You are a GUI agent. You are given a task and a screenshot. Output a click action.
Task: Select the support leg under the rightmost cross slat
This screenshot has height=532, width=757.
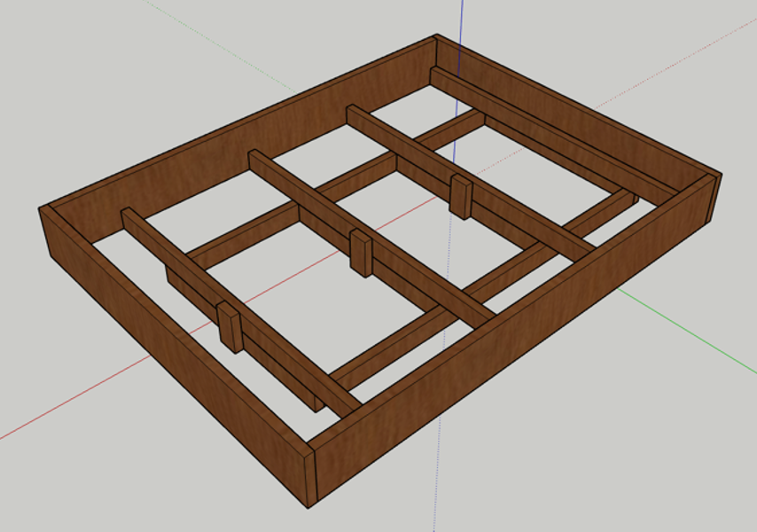click(x=460, y=197)
